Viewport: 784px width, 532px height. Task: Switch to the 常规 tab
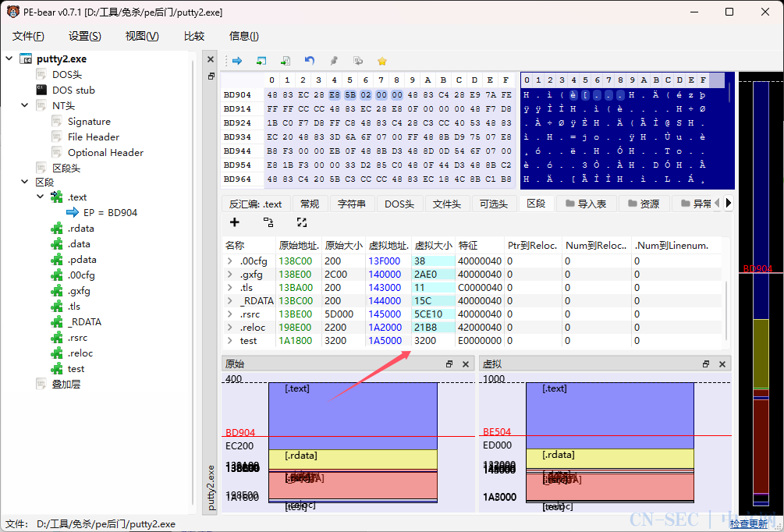[x=310, y=204]
